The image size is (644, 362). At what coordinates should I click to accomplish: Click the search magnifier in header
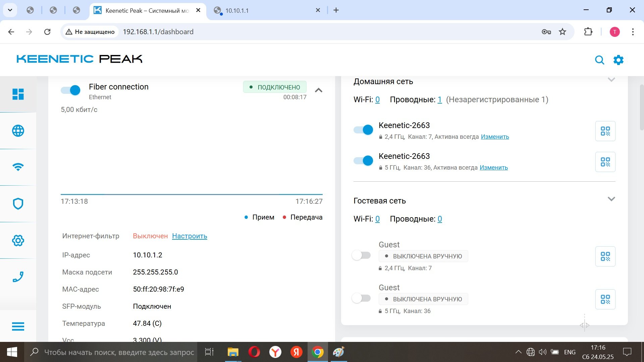[x=599, y=60]
